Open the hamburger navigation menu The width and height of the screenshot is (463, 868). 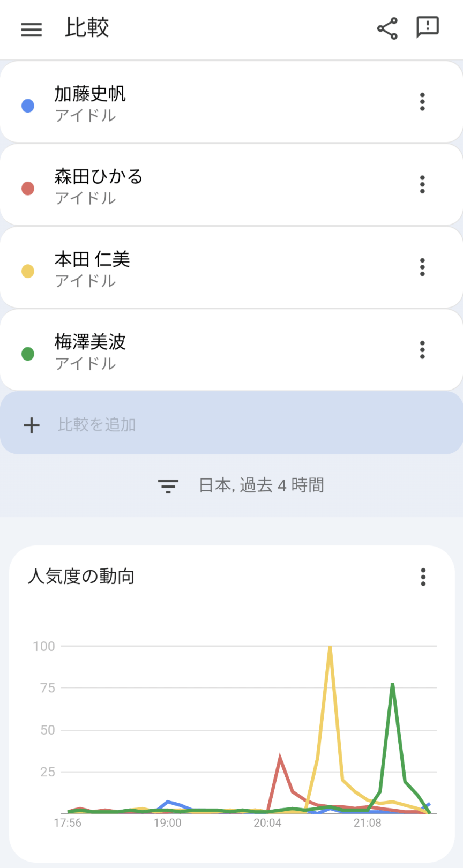(x=31, y=29)
